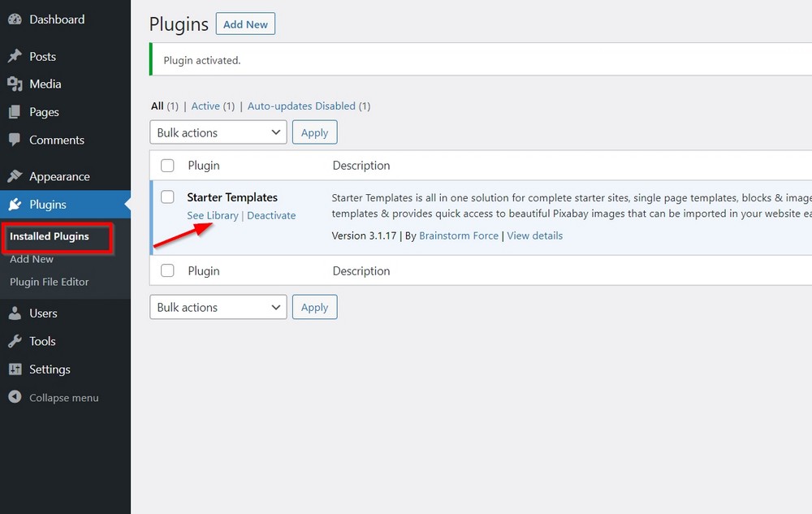This screenshot has height=514, width=812.
Task: Click the Pages stacked-sheets icon
Action: coord(15,112)
